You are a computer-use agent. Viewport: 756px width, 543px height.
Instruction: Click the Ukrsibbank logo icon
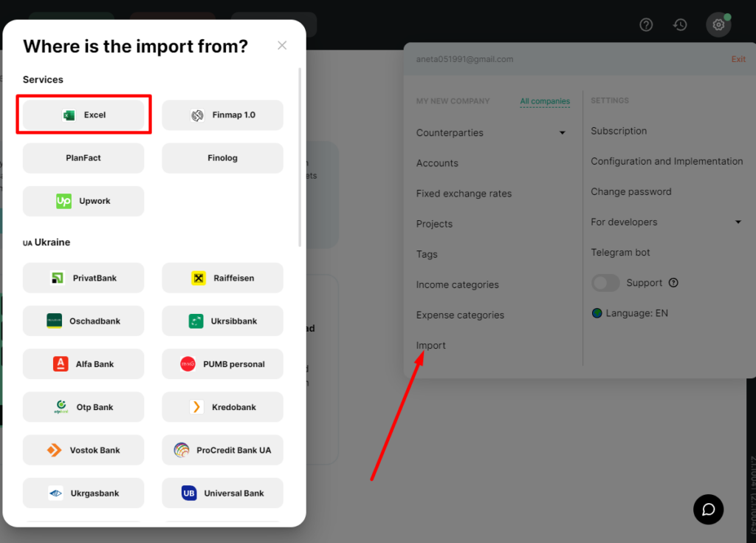(x=196, y=321)
